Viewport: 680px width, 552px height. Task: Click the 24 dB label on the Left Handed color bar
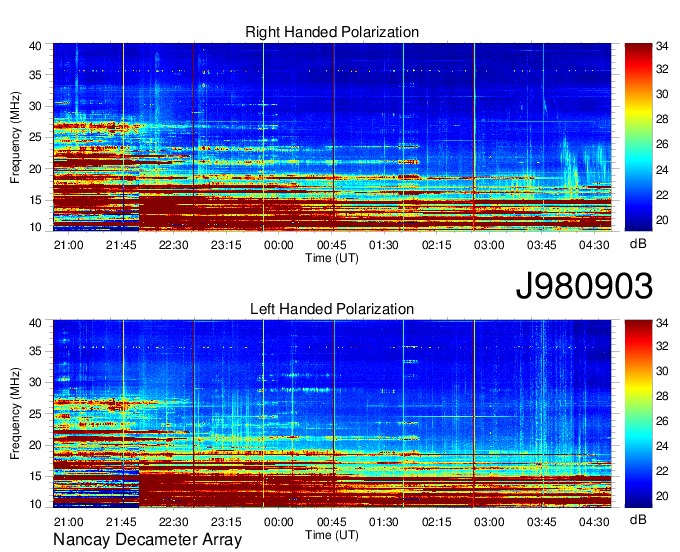pyautogui.click(x=662, y=446)
